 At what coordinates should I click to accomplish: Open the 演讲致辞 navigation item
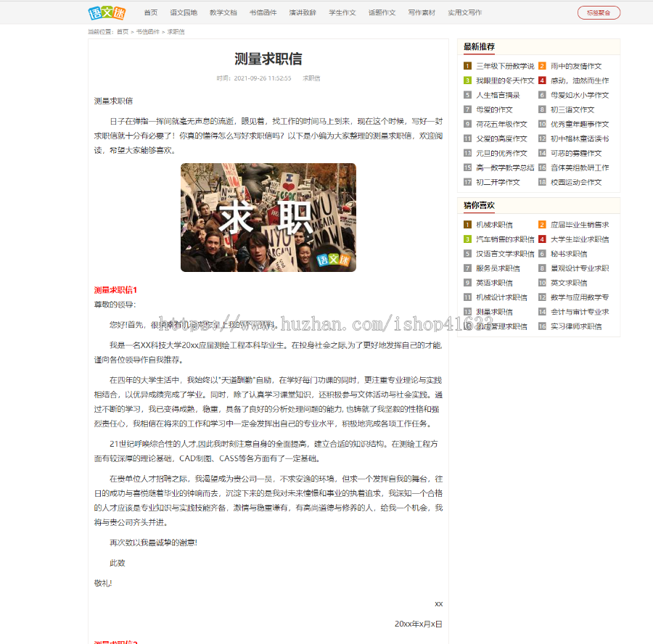coord(303,13)
